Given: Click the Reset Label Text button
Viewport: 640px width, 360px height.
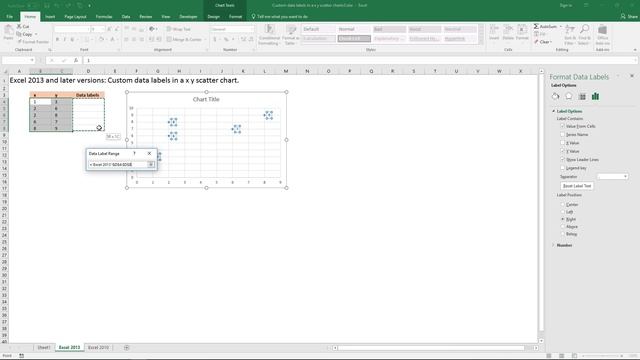Looking at the screenshot, I should 577,186.
